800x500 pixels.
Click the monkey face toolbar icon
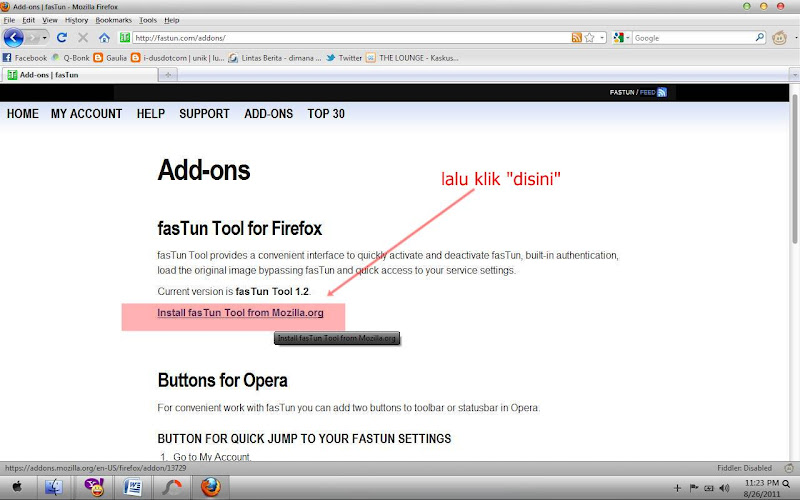tap(779, 38)
